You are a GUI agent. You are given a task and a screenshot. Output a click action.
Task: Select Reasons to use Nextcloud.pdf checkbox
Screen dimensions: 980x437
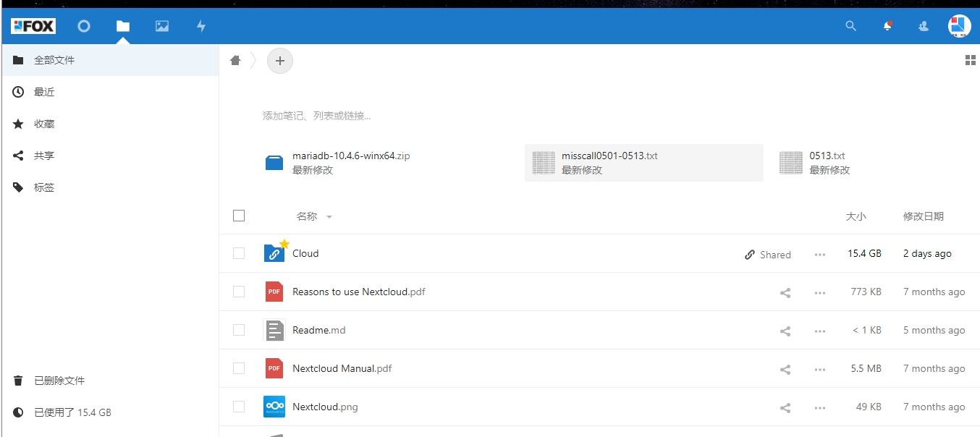(x=239, y=292)
